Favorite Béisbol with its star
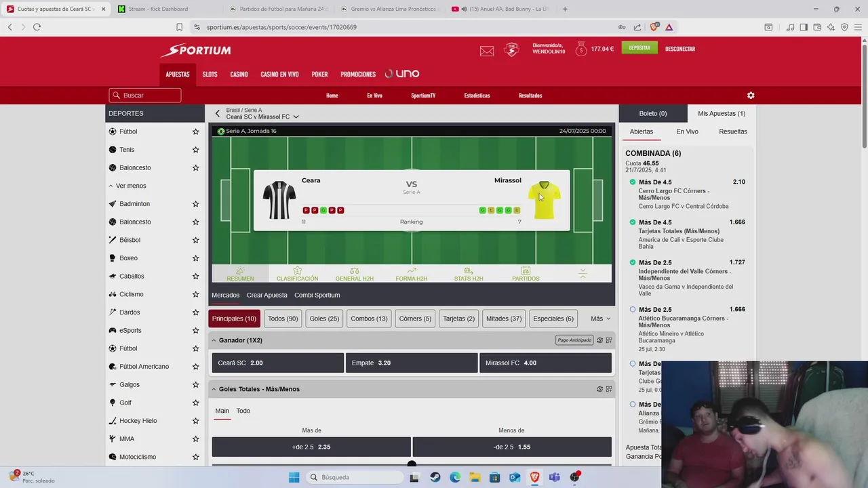 pyautogui.click(x=195, y=240)
